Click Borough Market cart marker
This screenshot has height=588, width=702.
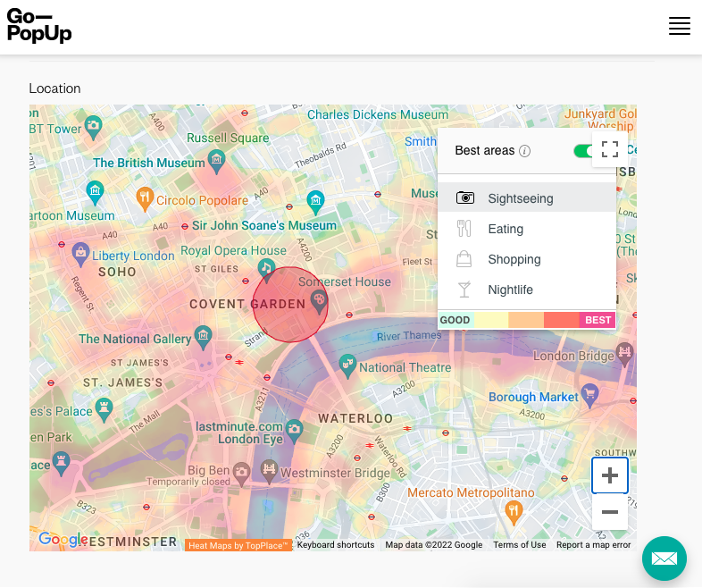click(590, 395)
